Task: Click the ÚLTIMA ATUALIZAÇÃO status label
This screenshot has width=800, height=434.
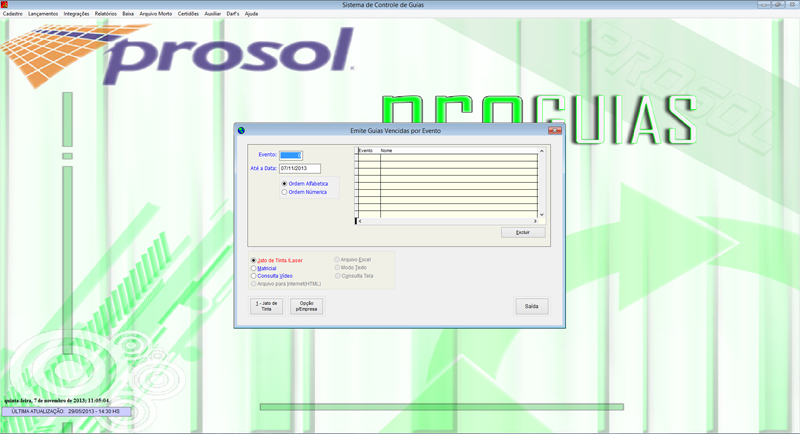Action: point(66,412)
